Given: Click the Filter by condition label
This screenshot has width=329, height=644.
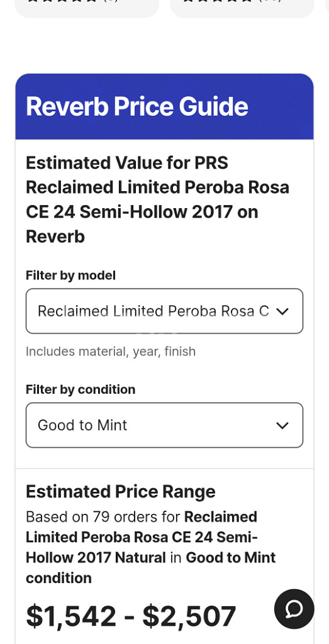Looking at the screenshot, I should click(81, 389).
